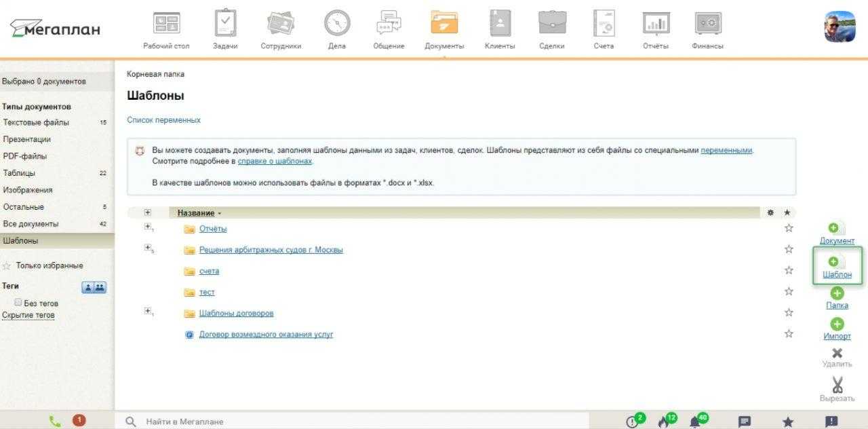
Task: Expand the Отчёты folder
Action: [147, 227]
